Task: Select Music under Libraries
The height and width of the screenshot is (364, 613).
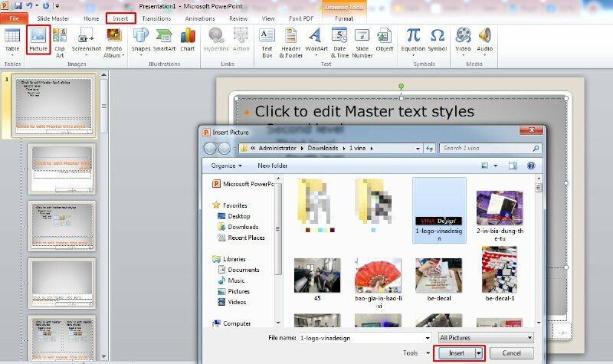Action: click(x=231, y=280)
